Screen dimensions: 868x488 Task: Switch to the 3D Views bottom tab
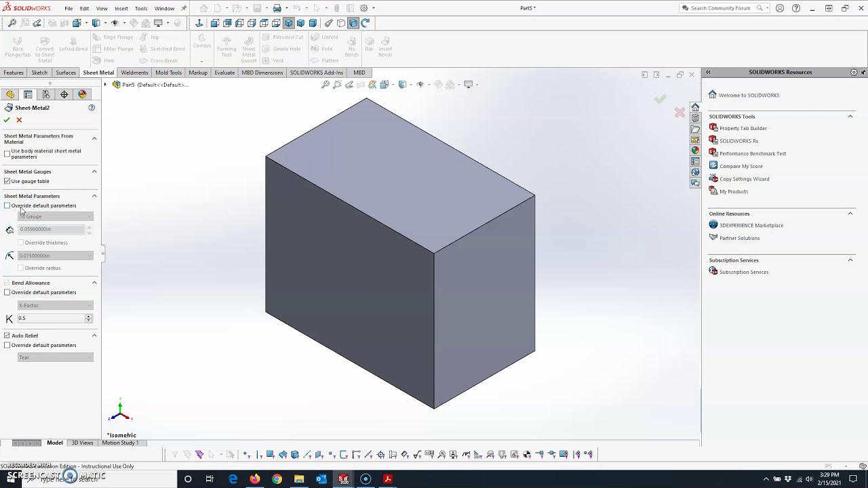83,443
